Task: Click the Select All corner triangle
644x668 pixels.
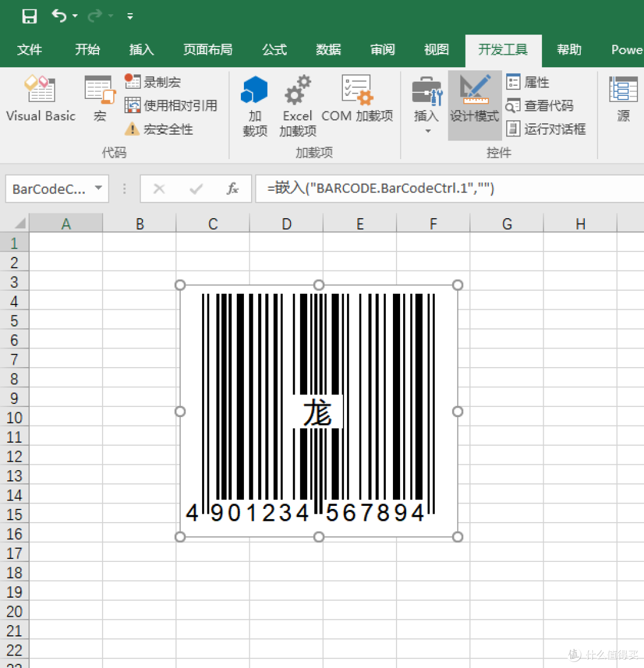Action: click(x=19, y=223)
